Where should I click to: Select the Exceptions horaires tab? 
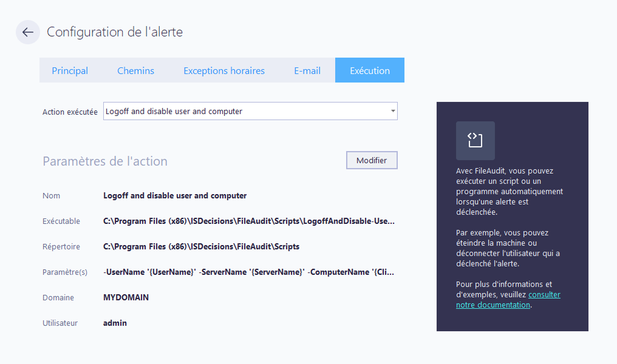pos(224,70)
